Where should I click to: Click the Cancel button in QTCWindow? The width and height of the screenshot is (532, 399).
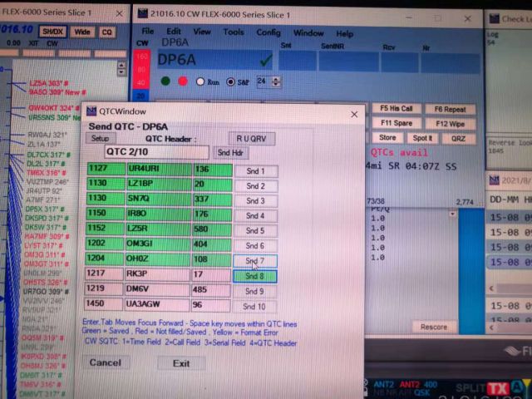pyautogui.click(x=106, y=362)
